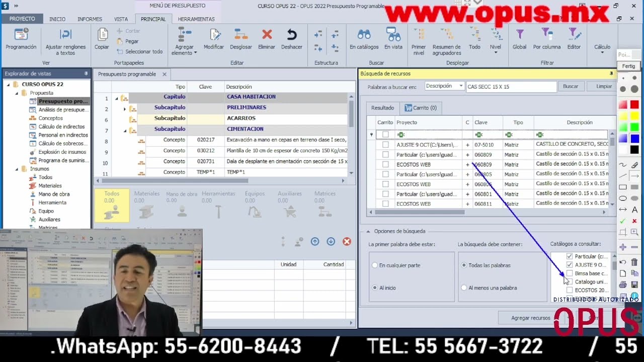Collapse the Insumos tree node
Screen dimensions: 644x362
(x=17, y=169)
